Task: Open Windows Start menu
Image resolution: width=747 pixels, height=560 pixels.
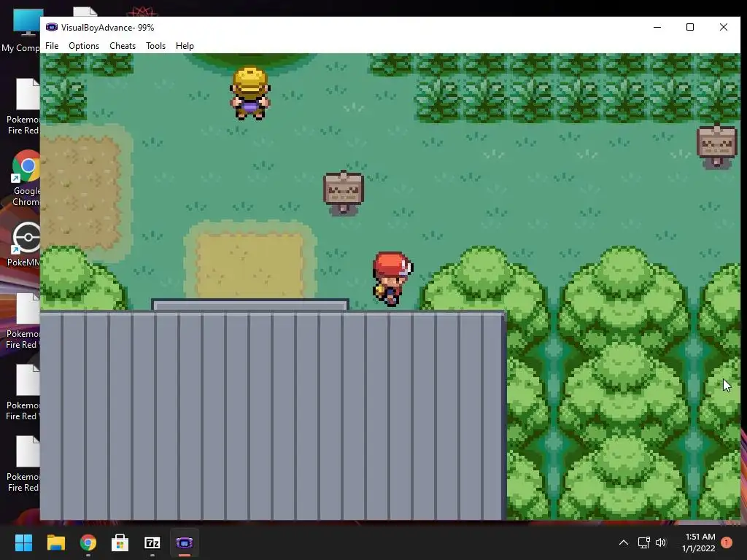Action: [23, 542]
